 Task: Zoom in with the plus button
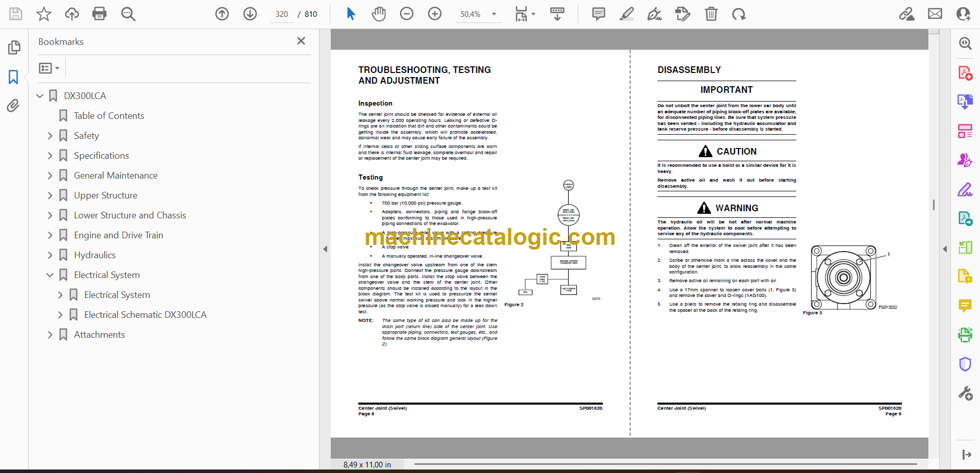point(435,14)
